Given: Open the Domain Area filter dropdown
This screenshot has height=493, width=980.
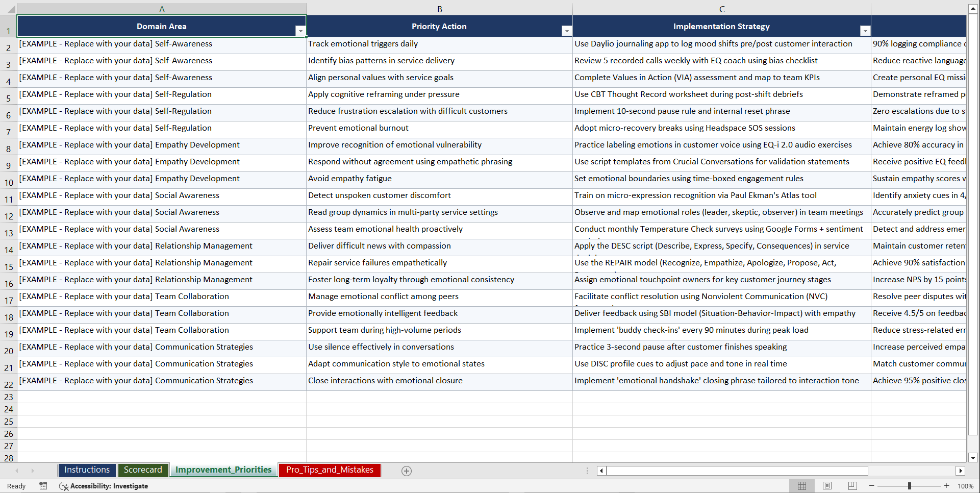Looking at the screenshot, I should coord(301,31).
